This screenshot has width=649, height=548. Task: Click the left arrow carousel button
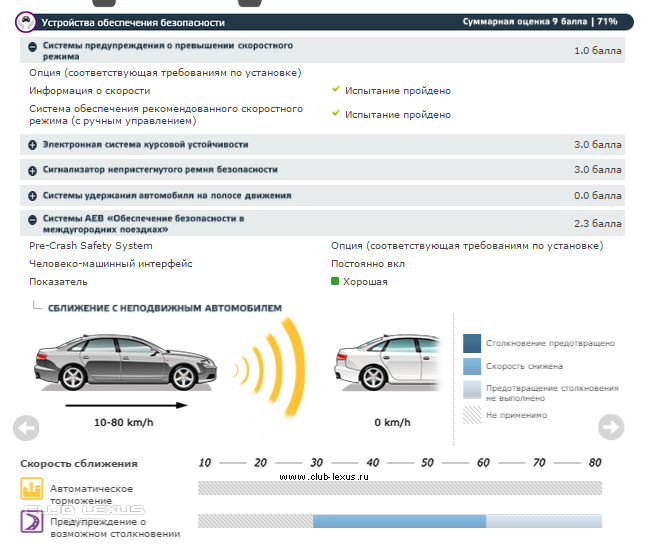(26, 428)
